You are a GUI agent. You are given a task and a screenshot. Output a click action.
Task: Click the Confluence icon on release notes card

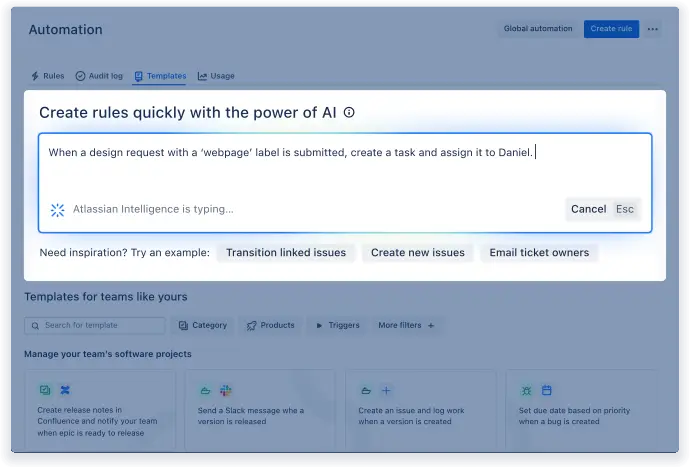(x=65, y=390)
